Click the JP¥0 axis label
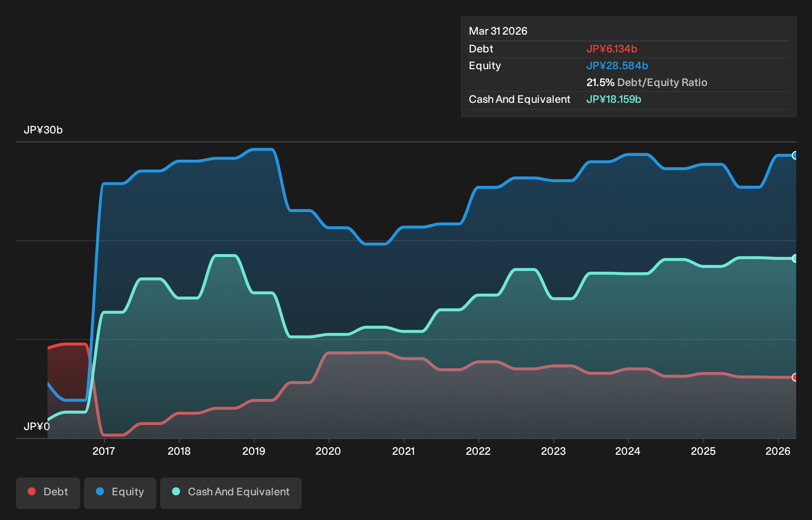 (x=37, y=426)
